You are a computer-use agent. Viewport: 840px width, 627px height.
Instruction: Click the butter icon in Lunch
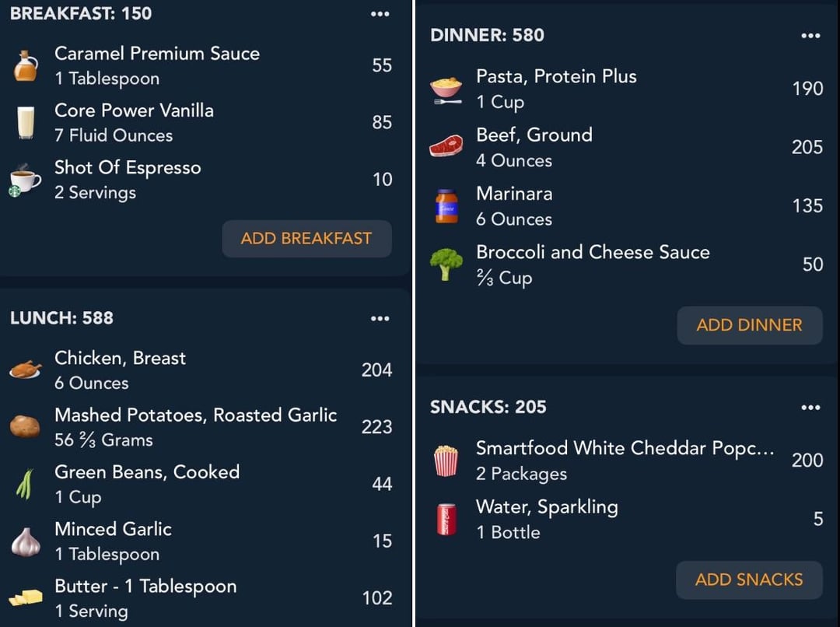pos(26,597)
